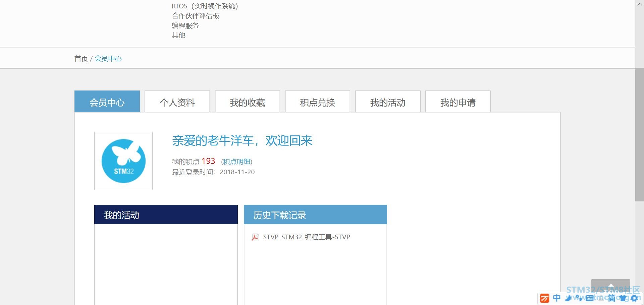
Task: Click the red points value 193
Action: (208, 161)
